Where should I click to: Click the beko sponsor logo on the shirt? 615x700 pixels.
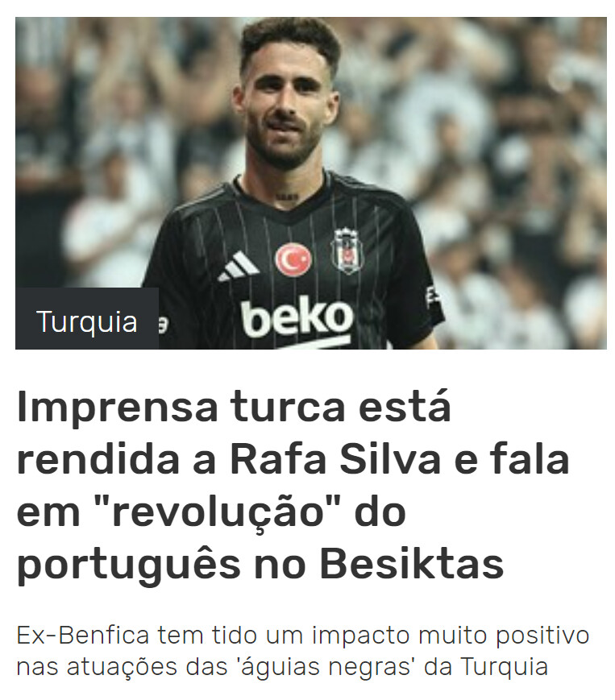point(297,318)
